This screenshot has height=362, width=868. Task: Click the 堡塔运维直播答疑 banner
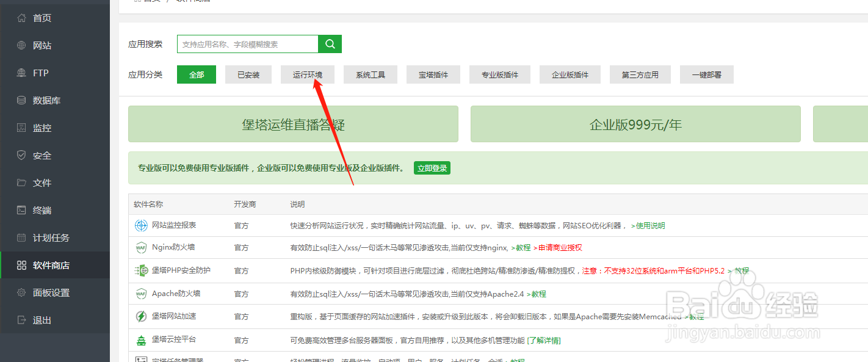pos(293,124)
